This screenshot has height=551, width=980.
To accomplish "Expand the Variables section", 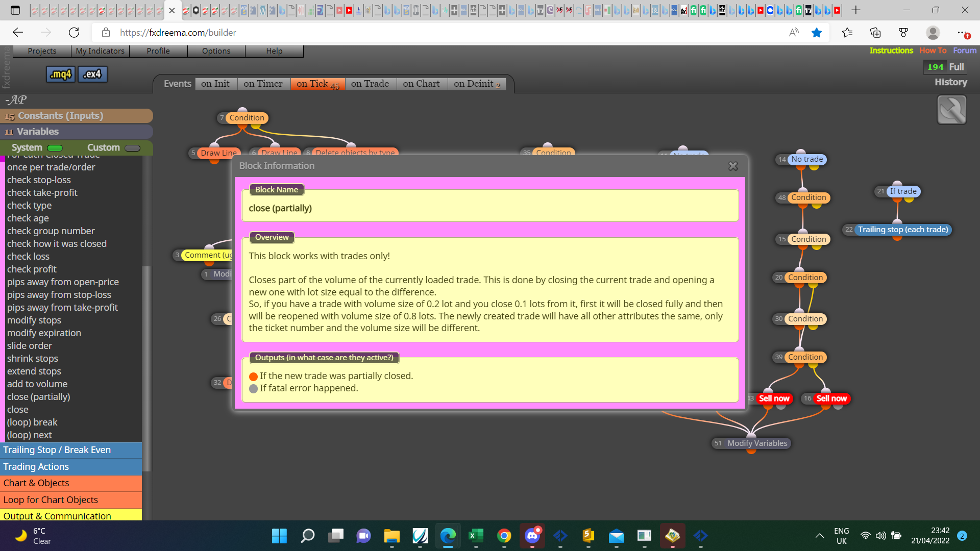I will click(x=77, y=132).
